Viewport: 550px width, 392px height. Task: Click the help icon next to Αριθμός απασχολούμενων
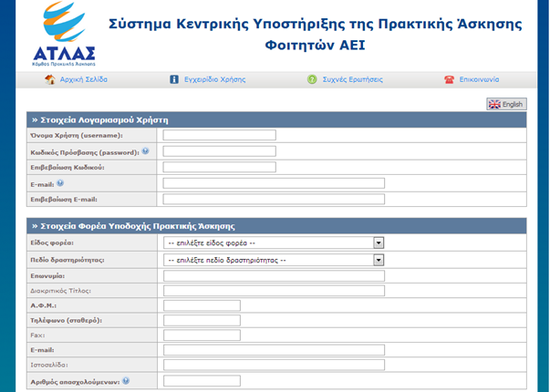coord(126,381)
